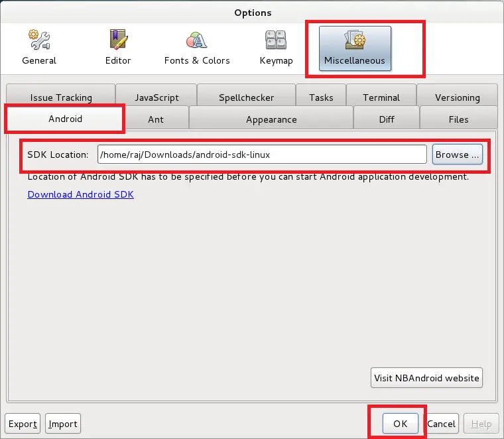This screenshot has height=439, width=504.
Task: Confirm options with the OK button
Action: point(400,424)
